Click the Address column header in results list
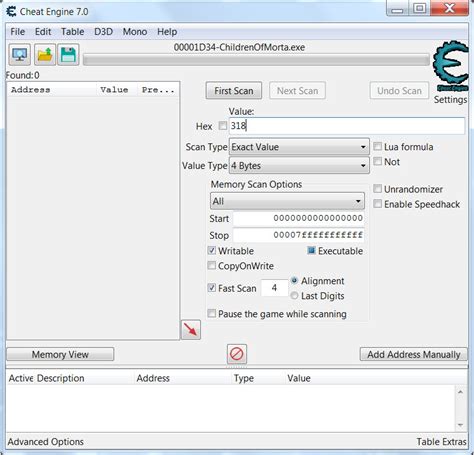Viewport: 474px width, 455px height. (x=52, y=90)
